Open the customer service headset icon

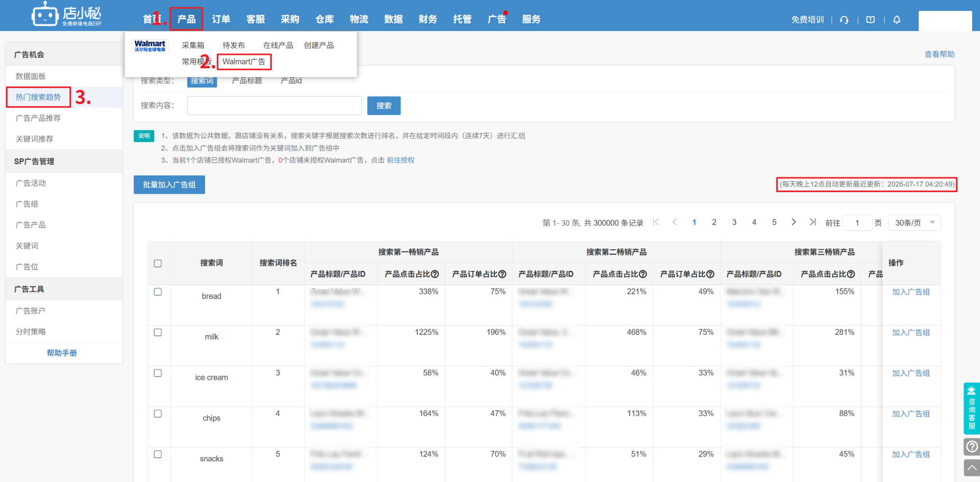click(844, 20)
